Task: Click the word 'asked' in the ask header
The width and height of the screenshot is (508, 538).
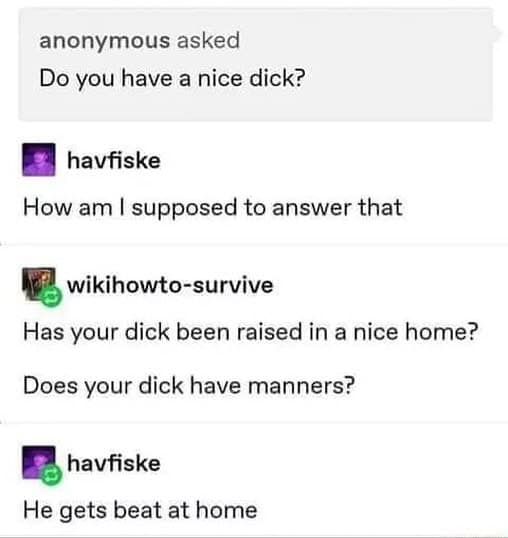Action: click(208, 40)
